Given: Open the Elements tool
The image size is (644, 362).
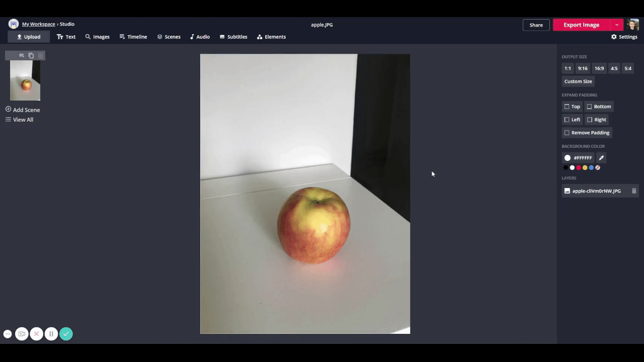Looking at the screenshot, I should pos(271,37).
